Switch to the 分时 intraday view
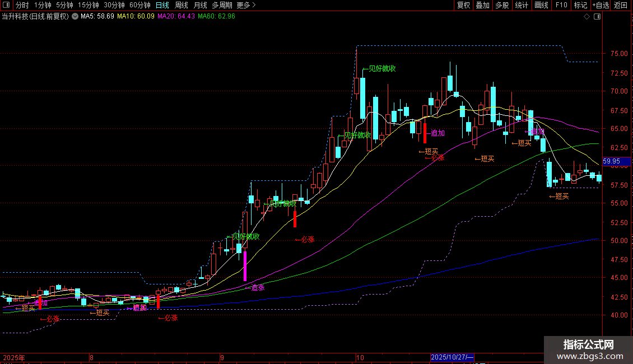The height and width of the screenshot is (364, 633). coord(22,5)
